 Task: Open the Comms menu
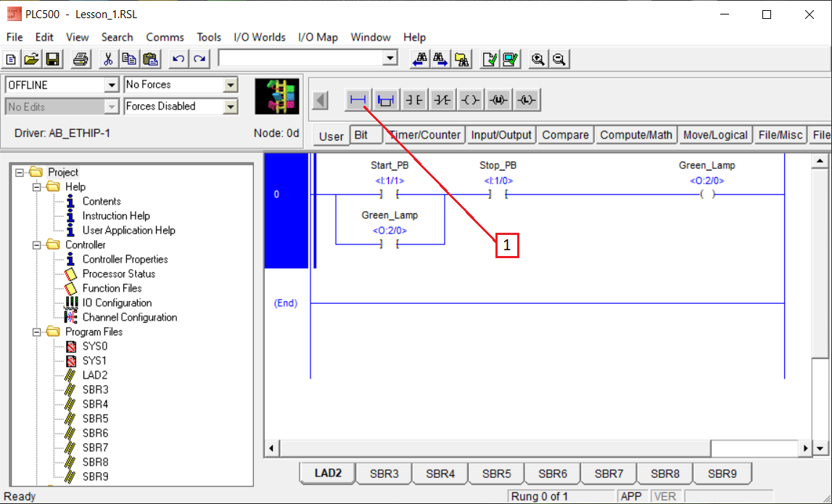pos(165,37)
